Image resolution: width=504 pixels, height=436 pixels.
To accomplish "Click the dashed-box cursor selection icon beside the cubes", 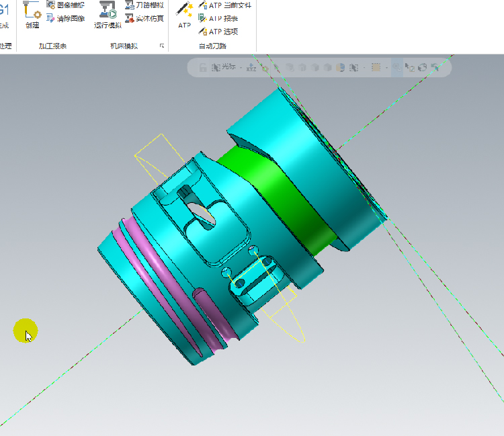I will pyautogui.click(x=354, y=67).
